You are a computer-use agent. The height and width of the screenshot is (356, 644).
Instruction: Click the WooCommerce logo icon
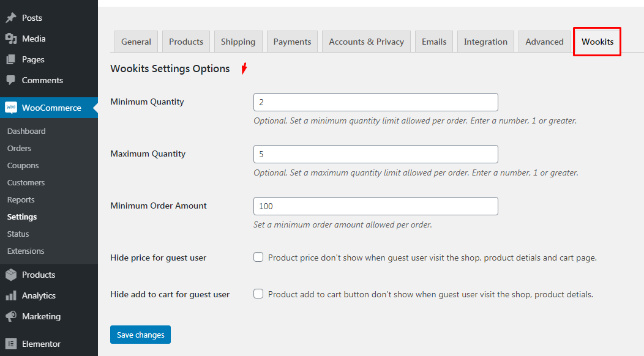coord(11,108)
